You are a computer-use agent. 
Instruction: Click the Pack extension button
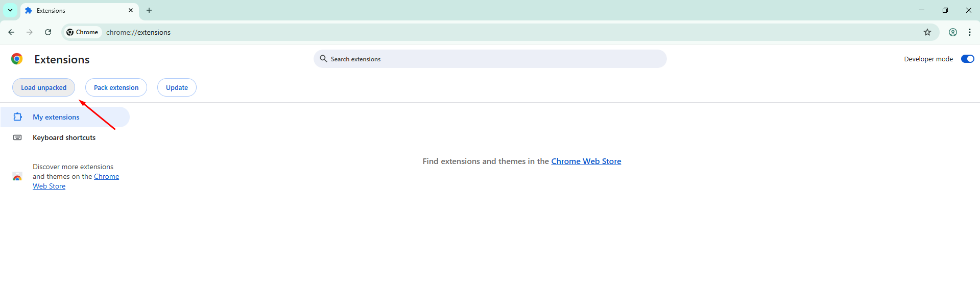(116, 87)
